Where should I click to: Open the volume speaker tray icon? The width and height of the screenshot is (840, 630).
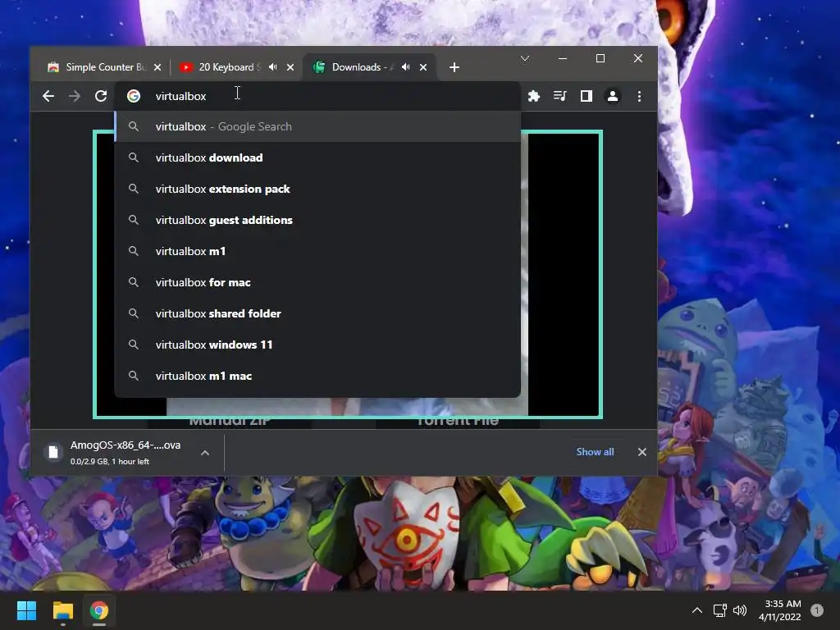coord(740,610)
